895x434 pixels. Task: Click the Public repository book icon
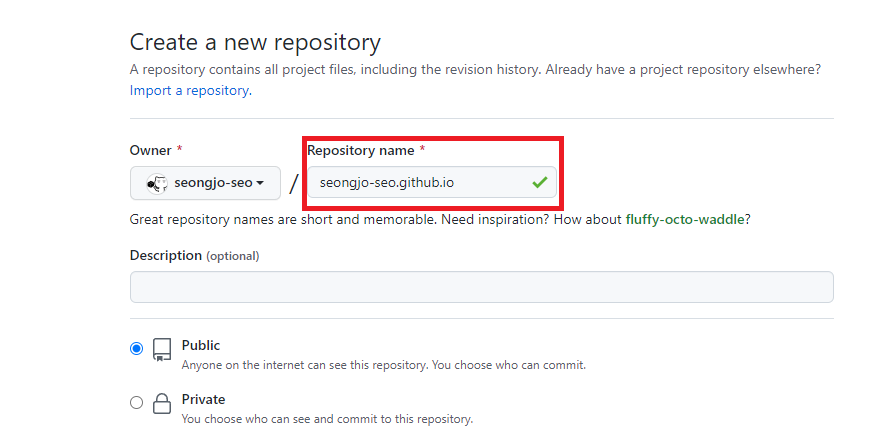pos(162,349)
